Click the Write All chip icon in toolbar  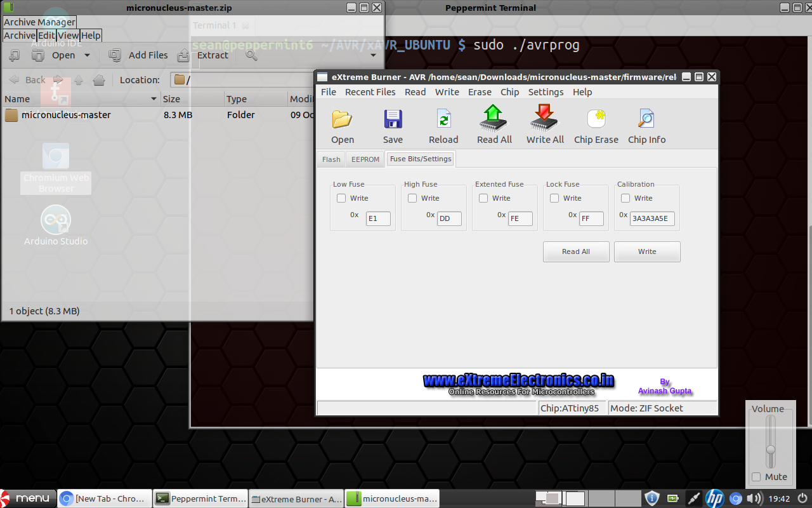544,118
